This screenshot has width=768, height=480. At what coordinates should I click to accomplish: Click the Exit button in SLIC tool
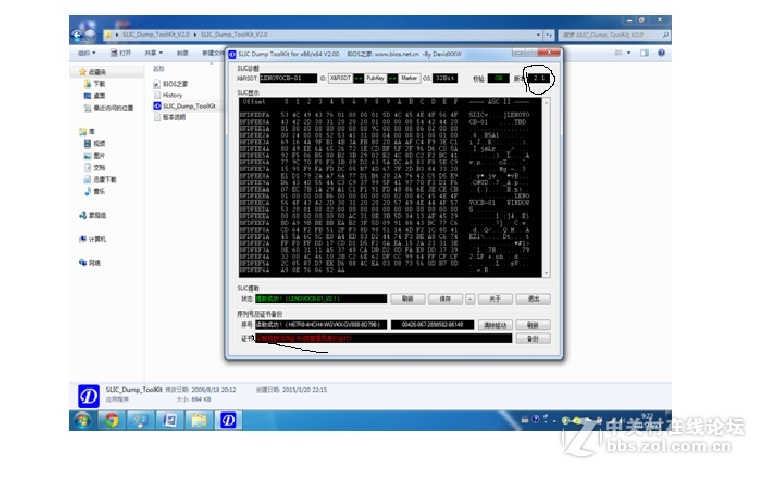tap(533, 299)
